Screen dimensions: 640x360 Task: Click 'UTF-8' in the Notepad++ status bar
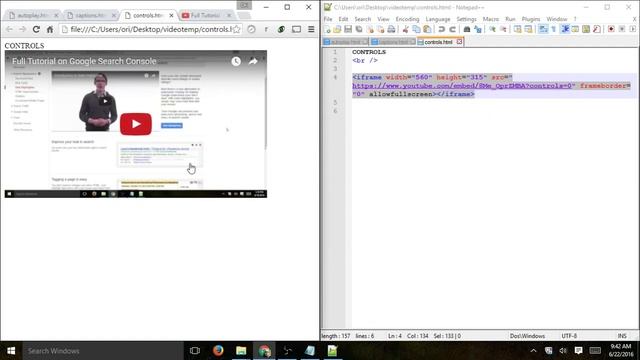click(569, 336)
